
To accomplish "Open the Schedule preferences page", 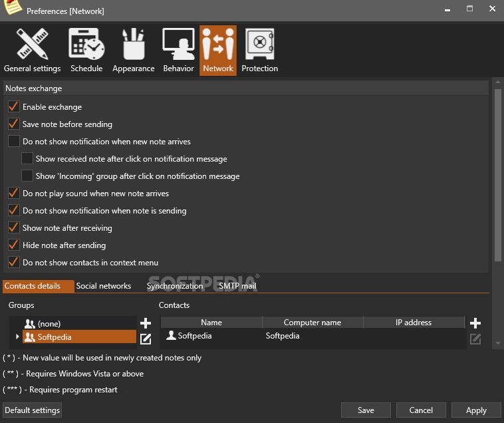I will (86, 51).
